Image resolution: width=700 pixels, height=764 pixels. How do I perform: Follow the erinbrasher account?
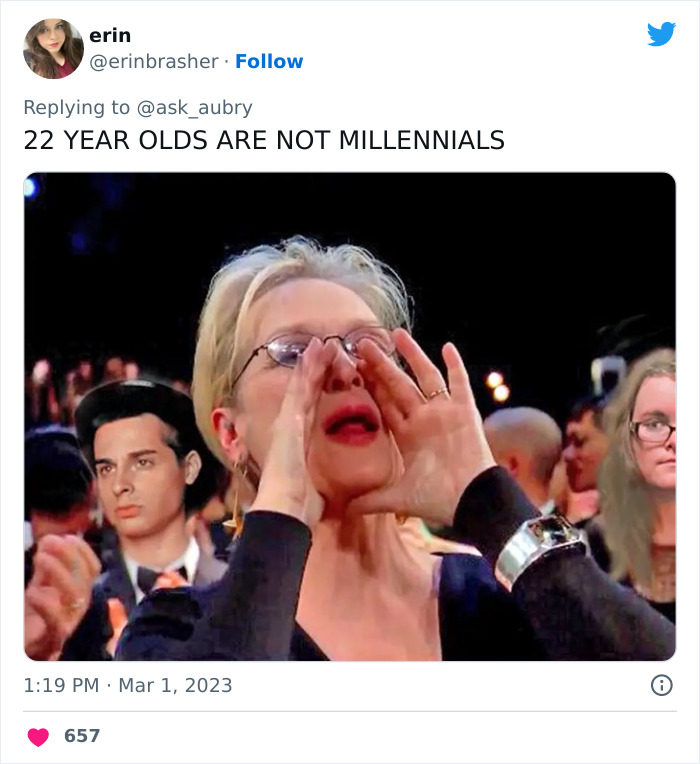(x=269, y=61)
